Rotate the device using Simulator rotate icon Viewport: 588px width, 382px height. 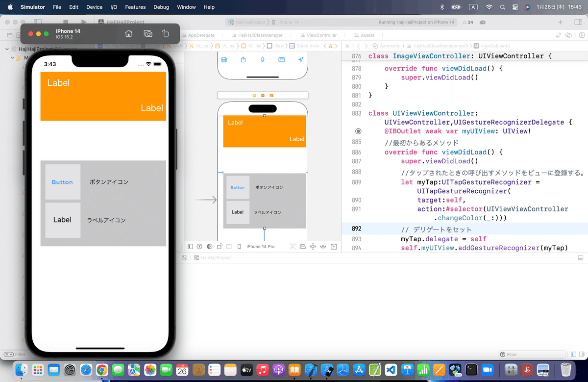pyautogui.click(x=166, y=33)
